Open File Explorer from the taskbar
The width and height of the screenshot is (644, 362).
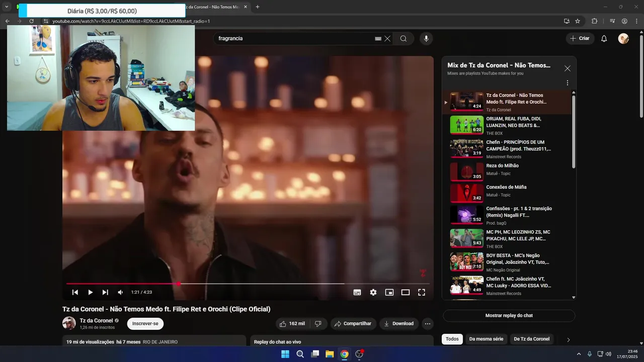tap(330, 354)
